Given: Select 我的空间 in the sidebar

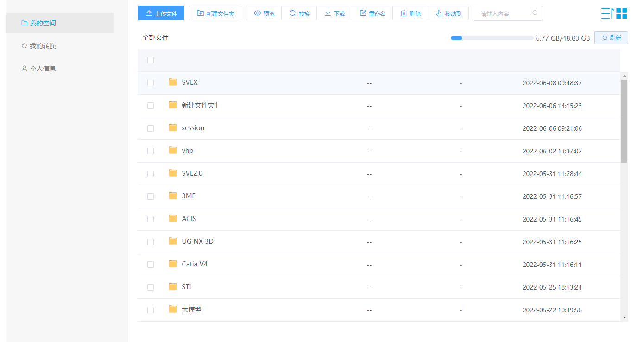Looking at the screenshot, I should [x=43, y=23].
